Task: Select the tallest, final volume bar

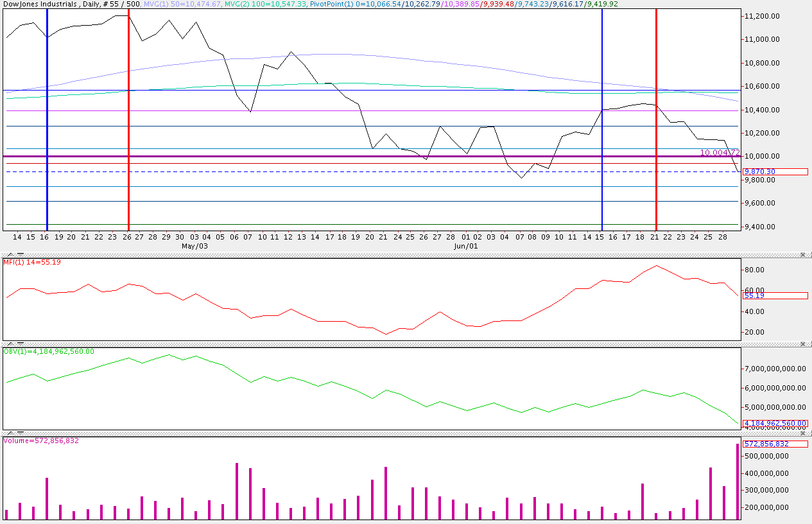Action: [738, 482]
